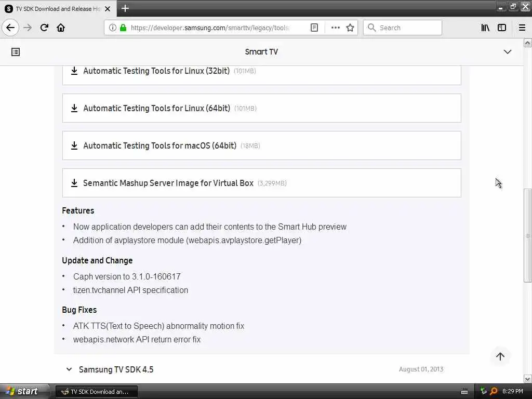Screen dimensions: 532x399
Task: Click the Bug Fixes heading
Action: click(79, 310)
